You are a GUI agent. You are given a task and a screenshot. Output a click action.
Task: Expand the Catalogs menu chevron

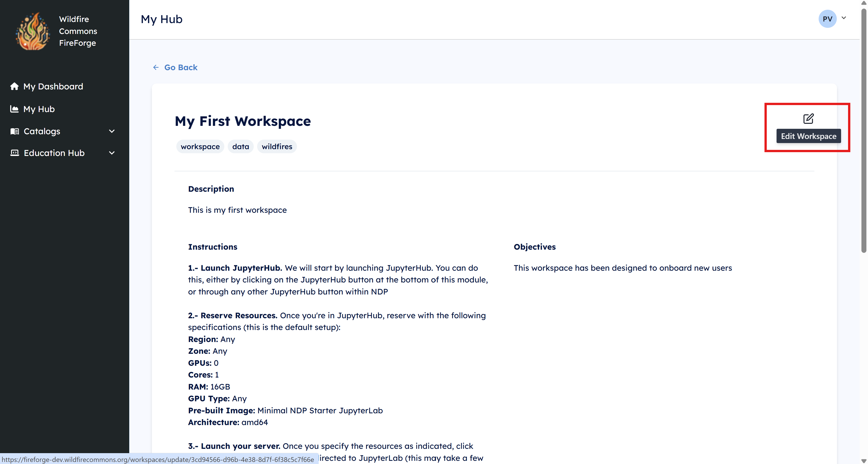112,131
